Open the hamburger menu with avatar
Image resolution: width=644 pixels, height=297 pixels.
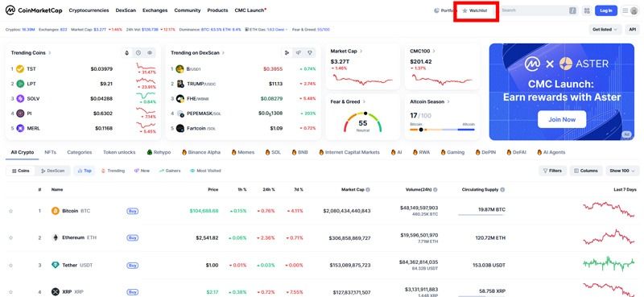pos(630,10)
